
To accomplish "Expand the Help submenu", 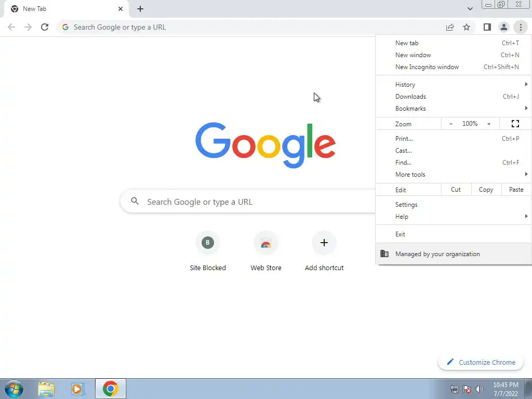I will [x=454, y=217].
